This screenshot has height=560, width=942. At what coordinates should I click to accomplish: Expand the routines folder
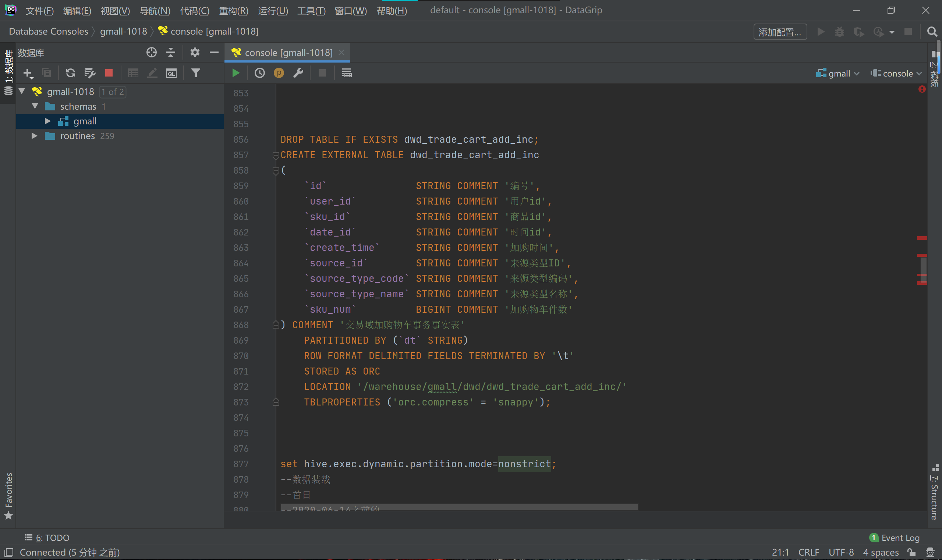[x=34, y=136]
